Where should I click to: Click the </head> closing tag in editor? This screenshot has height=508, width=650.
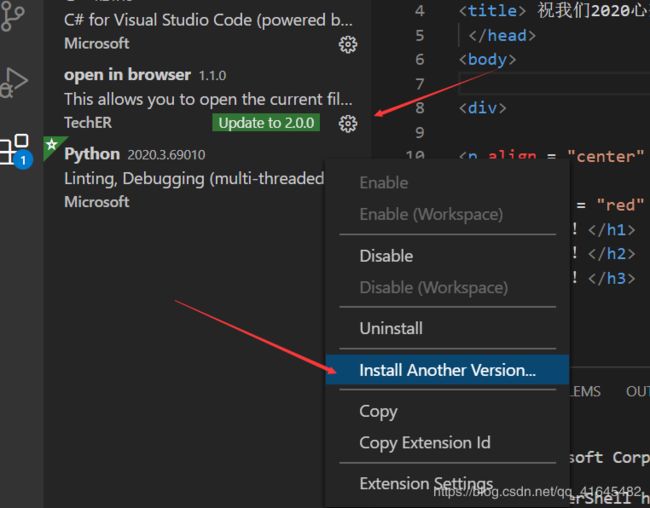click(502, 36)
